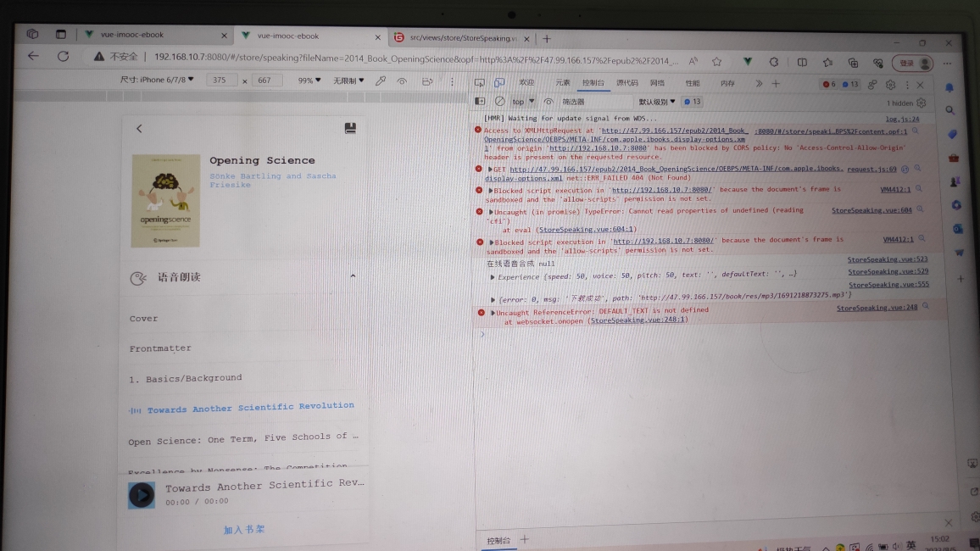Expand the Uncaught ReferenceError DEFAULT_TEXT entry
980x551 pixels.
pos(493,312)
